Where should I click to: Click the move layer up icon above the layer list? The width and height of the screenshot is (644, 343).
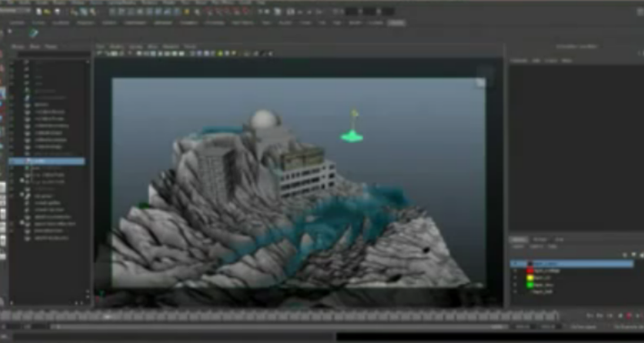625,255
